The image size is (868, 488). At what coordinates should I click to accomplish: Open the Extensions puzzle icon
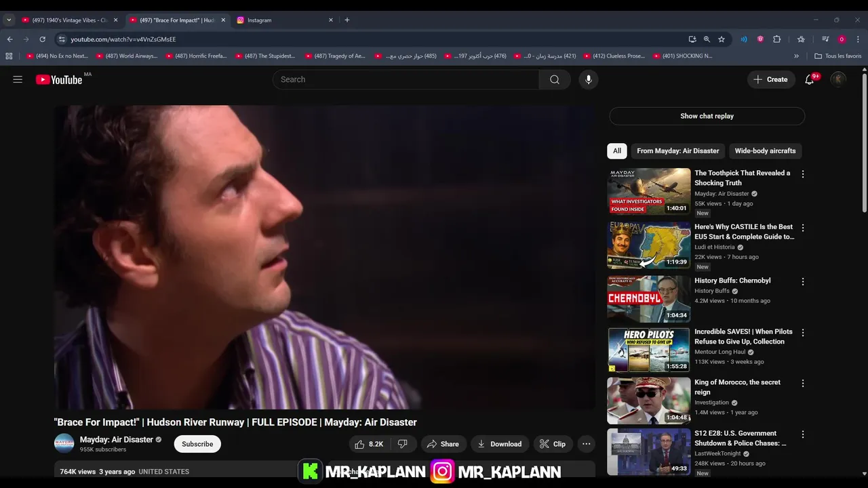click(777, 39)
